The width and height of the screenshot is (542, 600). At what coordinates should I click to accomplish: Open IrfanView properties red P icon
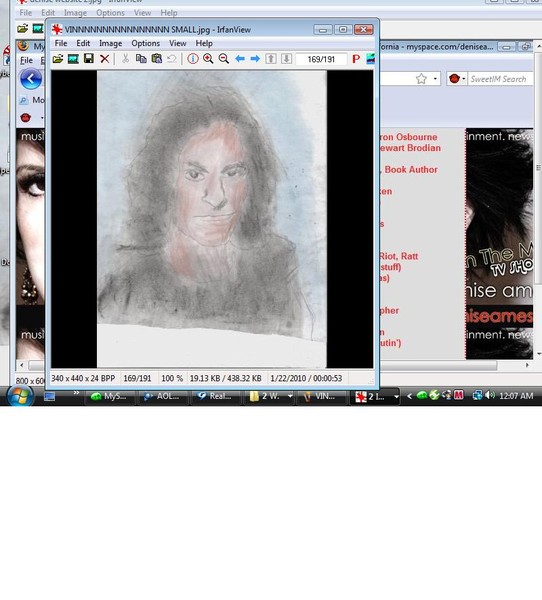click(356, 59)
